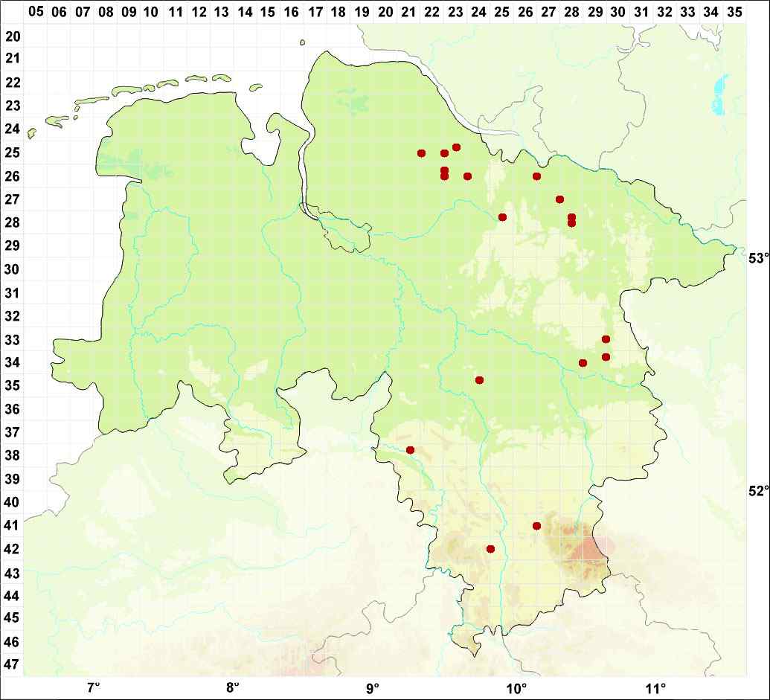Select the row label 27 on left

coord(13,199)
